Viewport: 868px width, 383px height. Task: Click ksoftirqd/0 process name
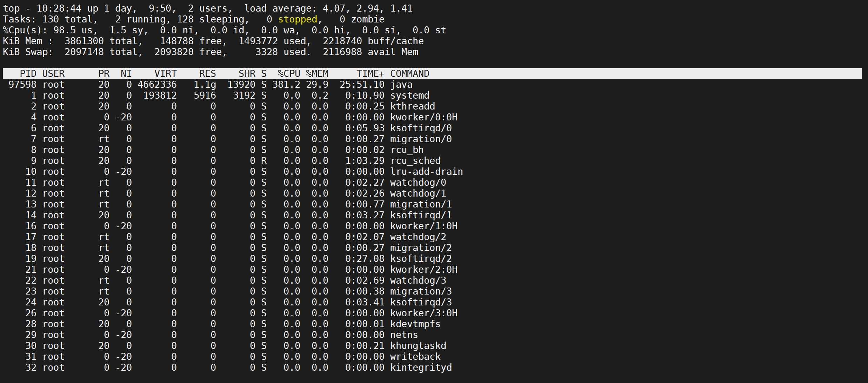coord(421,128)
